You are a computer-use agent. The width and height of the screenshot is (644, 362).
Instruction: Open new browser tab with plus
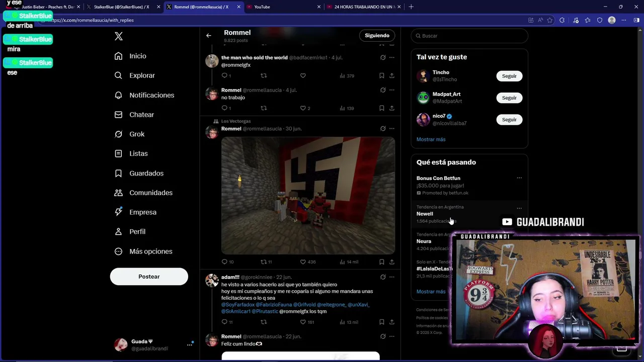(x=411, y=7)
